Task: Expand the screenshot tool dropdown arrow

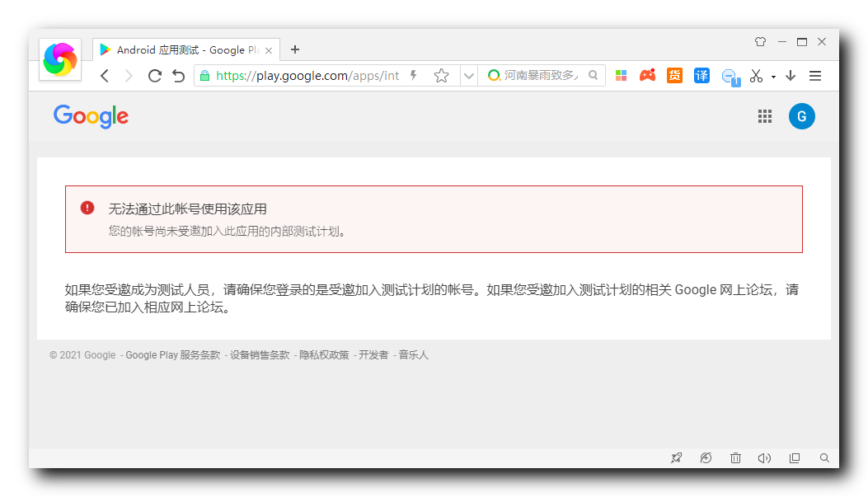Action: click(773, 77)
